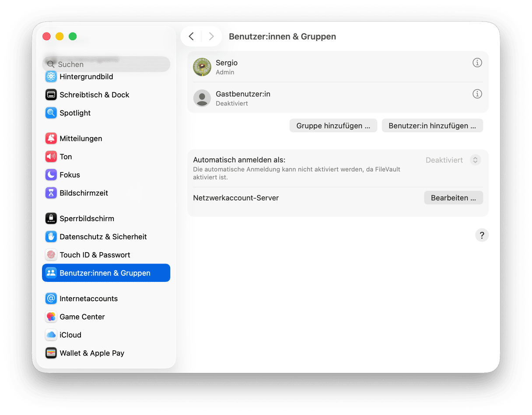Open Datenschutz & Sicherheit section

(103, 237)
